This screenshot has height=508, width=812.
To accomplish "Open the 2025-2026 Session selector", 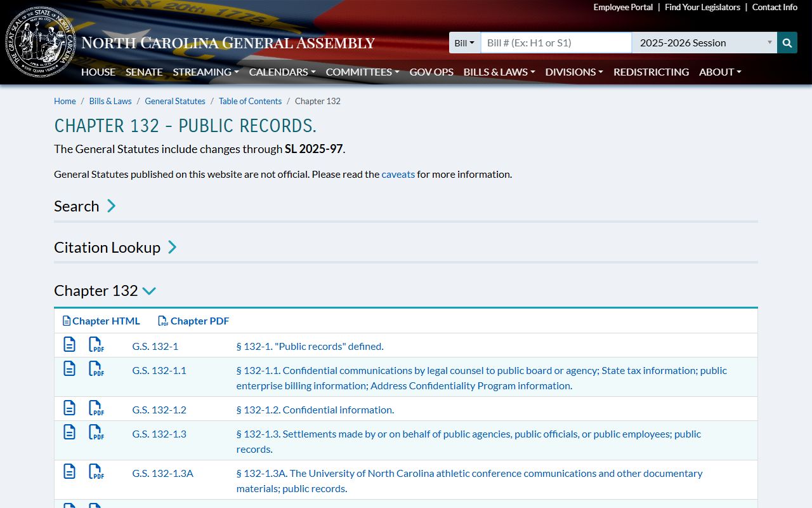I will [704, 43].
